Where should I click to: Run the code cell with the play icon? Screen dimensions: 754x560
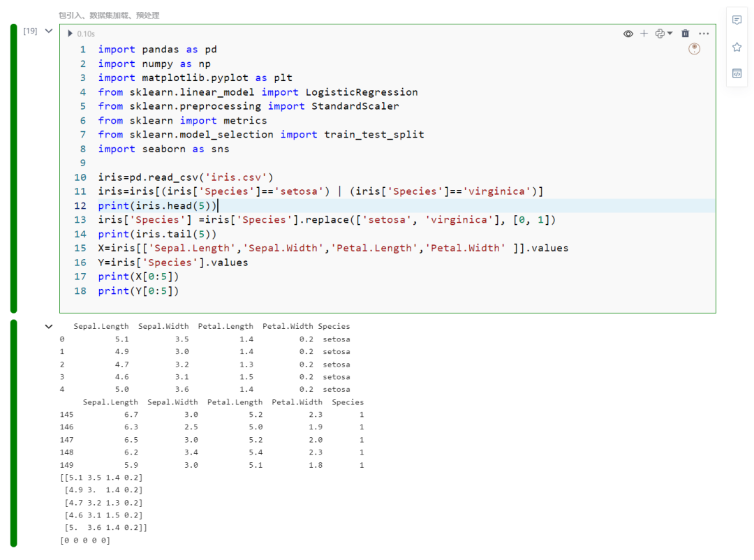coord(70,33)
